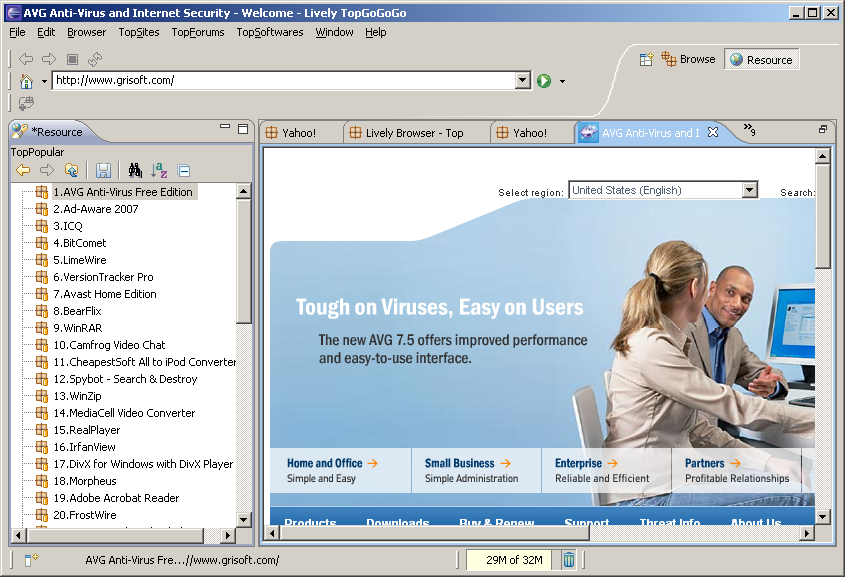Click the binoculars Find icon
Screen dimensions: 845x577
pyautogui.click(x=135, y=170)
